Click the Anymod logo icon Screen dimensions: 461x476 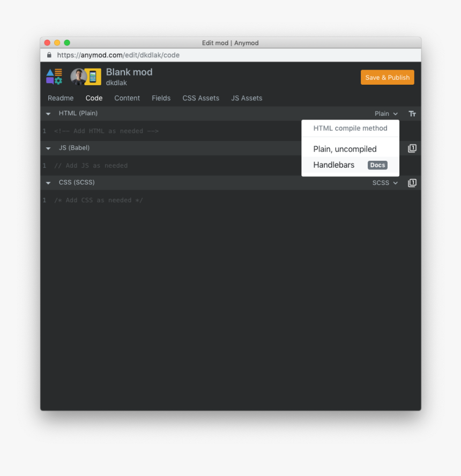[x=54, y=77]
